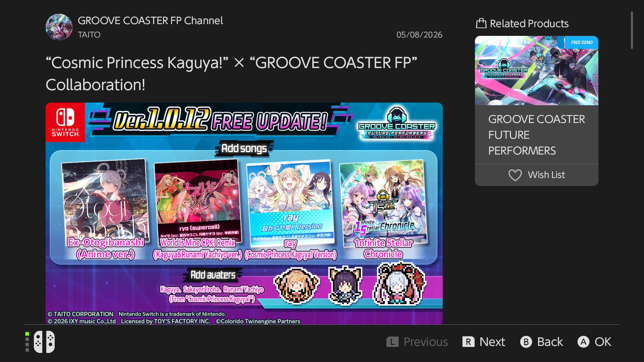The height and width of the screenshot is (362, 644).
Task: Click the Licensed by TOY'S FACTORY INC. text
Action: [166, 321]
